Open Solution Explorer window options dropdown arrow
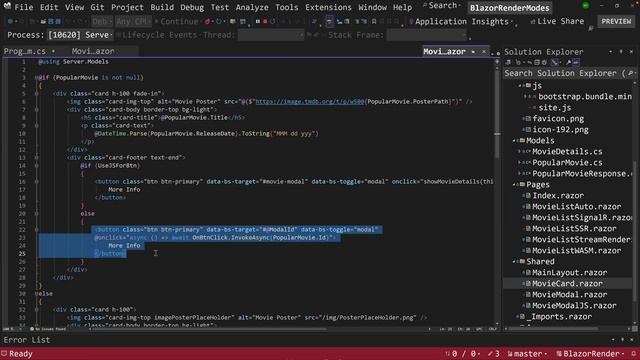This screenshot has height=360, width=640. [611, 52]
